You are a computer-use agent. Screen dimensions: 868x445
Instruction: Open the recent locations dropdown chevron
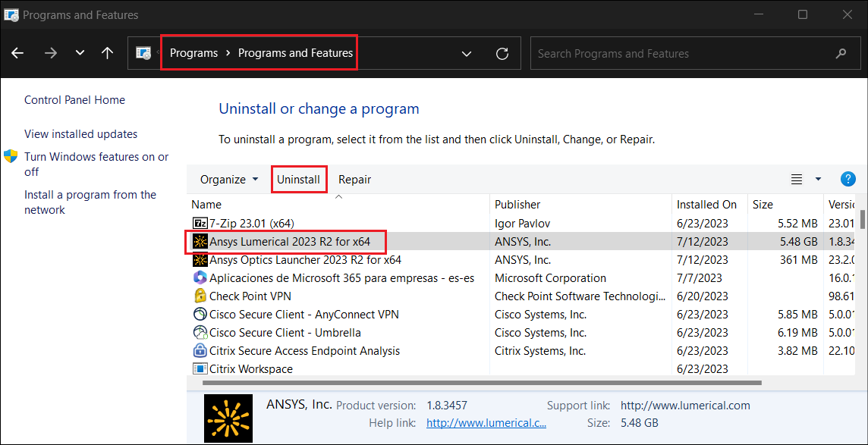tap(80, 54)
